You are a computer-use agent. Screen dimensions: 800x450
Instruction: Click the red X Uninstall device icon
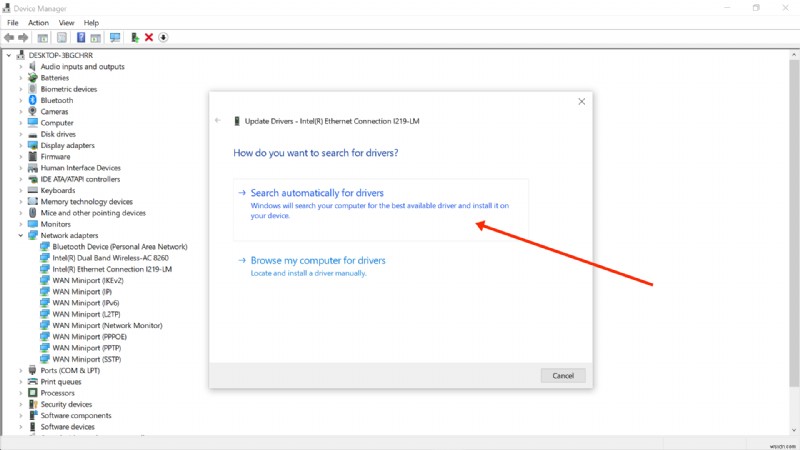149,37
